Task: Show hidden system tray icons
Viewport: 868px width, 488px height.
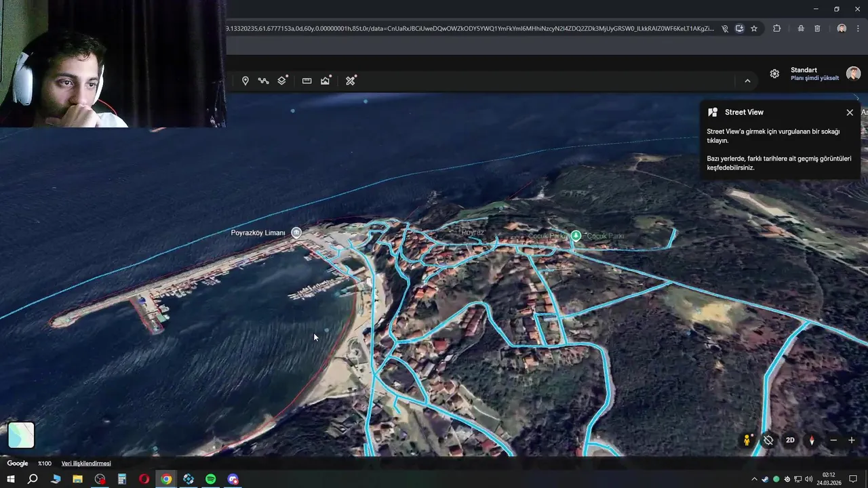Action: (x=754, y=479)
